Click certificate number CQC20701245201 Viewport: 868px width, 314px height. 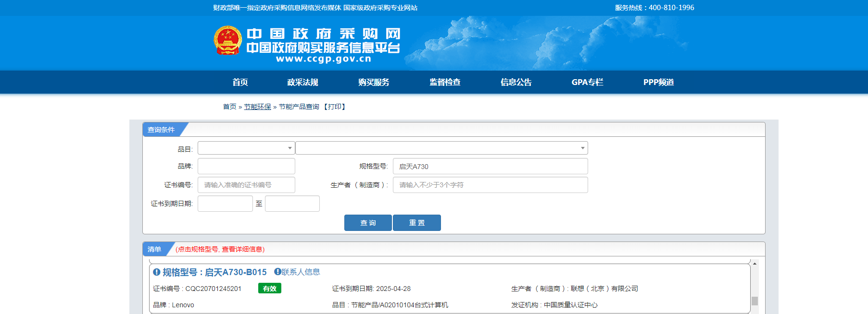[x=213, y=289]
